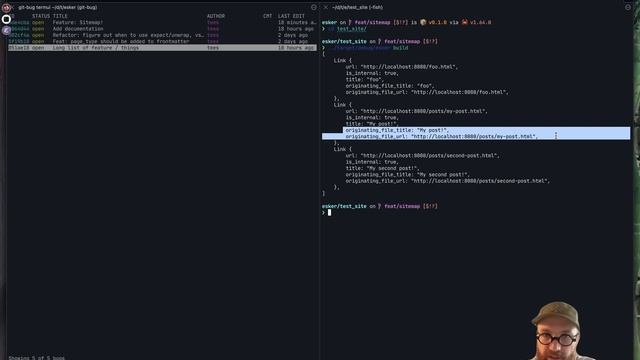Click the v0.1.0 package version in prompt
Viewport: 640px width, 360px height.
tap(438, 22)
